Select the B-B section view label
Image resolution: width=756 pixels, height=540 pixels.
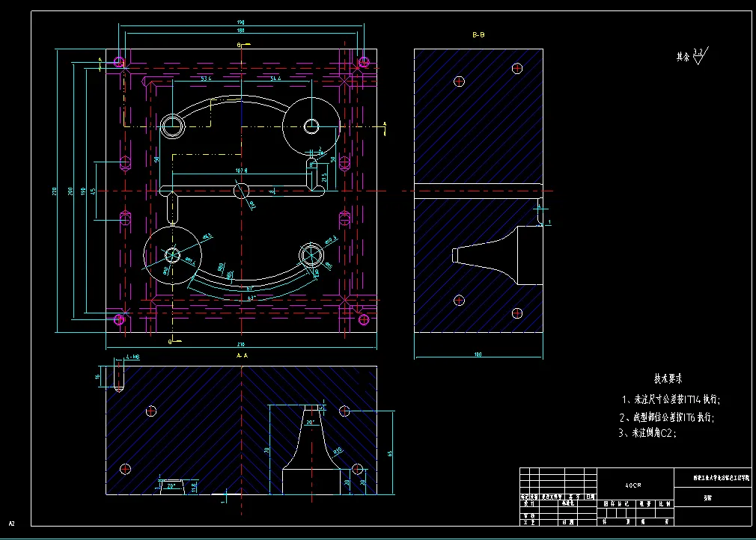[478, 34]
